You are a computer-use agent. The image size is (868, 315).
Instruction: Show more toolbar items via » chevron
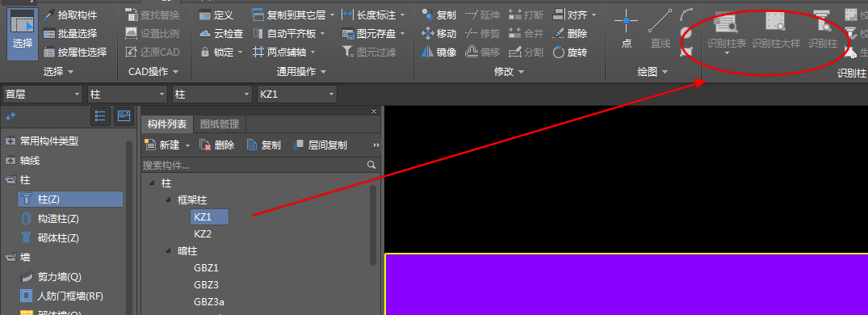click(376, 145)
